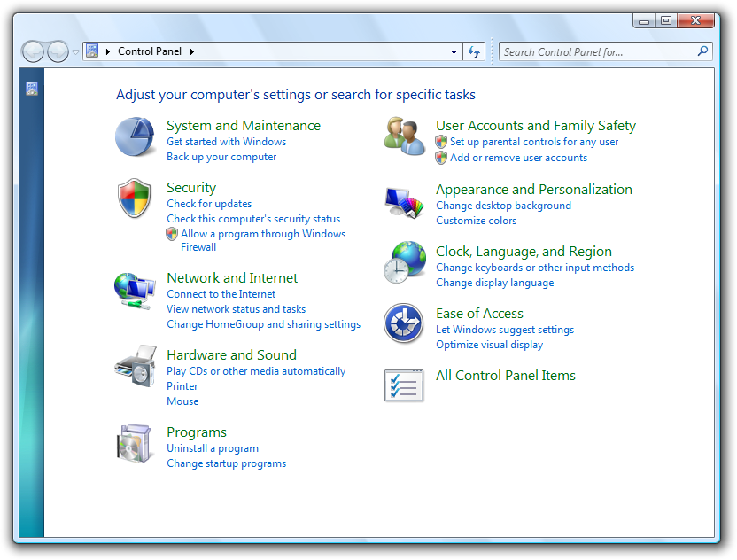Click Customize colors

click(477, 221)
